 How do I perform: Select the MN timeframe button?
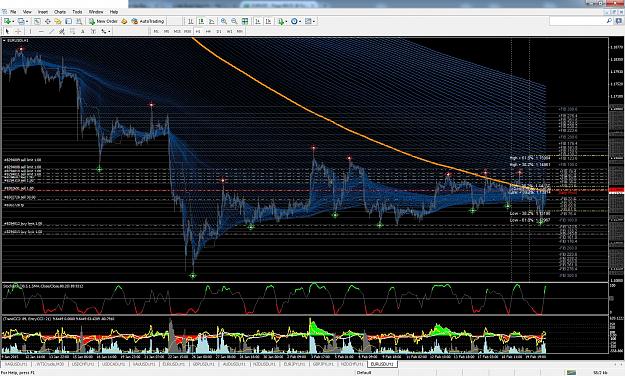pyautogui.click(x=240, y=31)
